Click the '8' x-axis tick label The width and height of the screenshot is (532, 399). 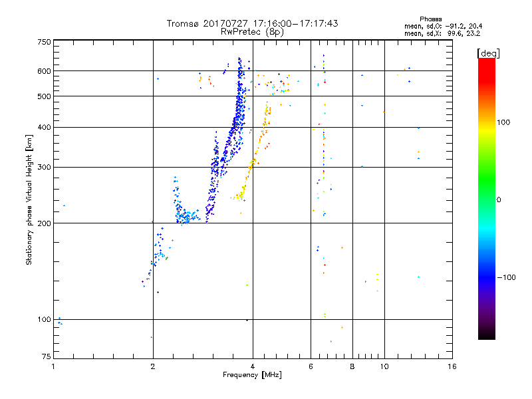coord(352,366)
